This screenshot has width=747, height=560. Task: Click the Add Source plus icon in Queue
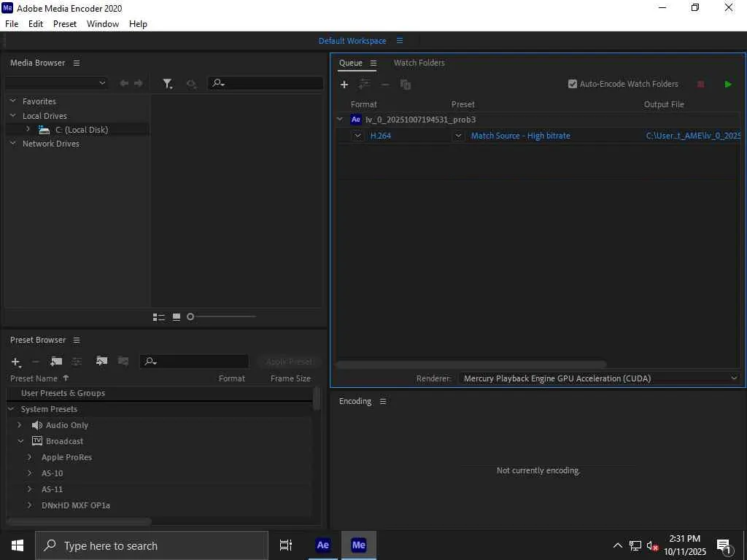[344, 85]
